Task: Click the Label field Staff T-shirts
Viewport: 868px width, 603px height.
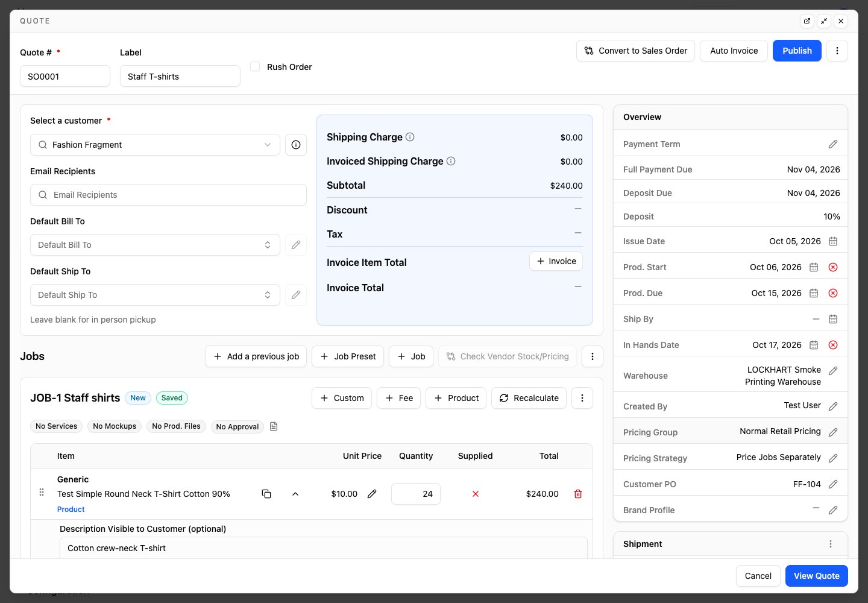Action: [x=180, y=76]
